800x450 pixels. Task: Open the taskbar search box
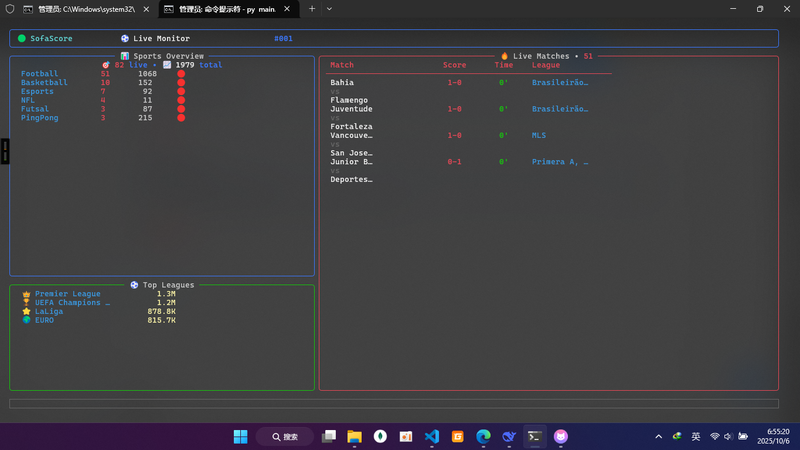click(x=285, y=437)
